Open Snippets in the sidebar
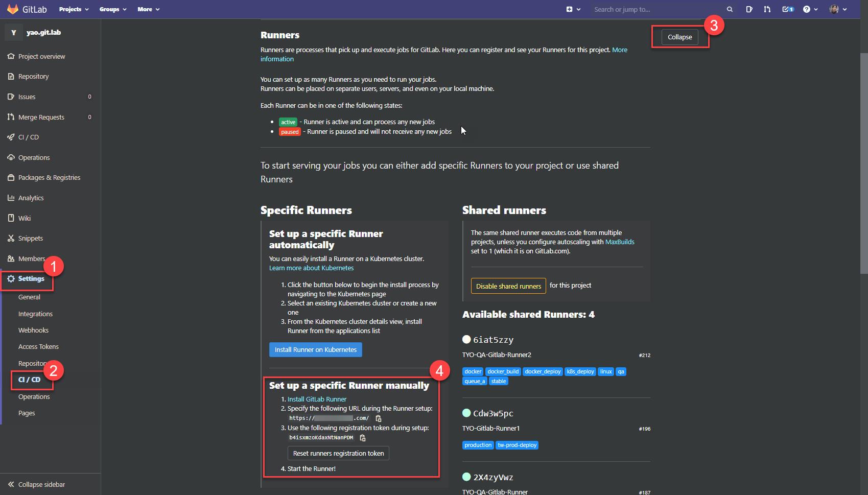Screen dimensions: 868x495 30,239
